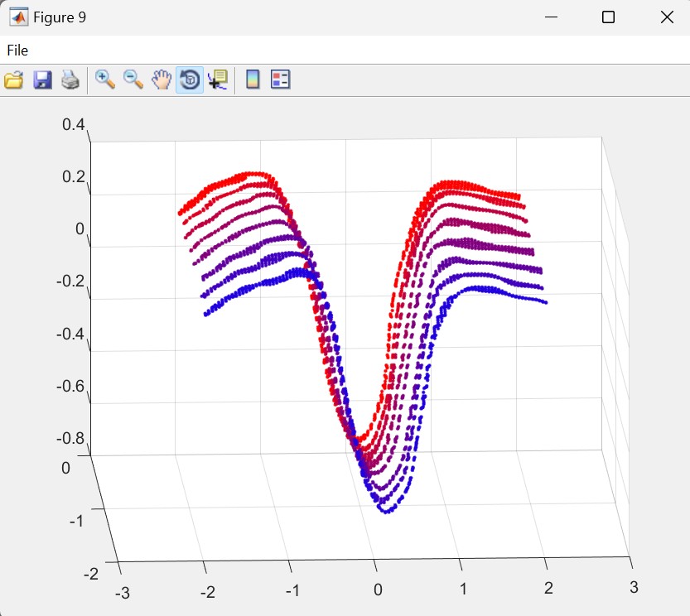Insert a legend using the toolbar icon
The width and height of the screenshot is (690, 616).
[281, 79]
